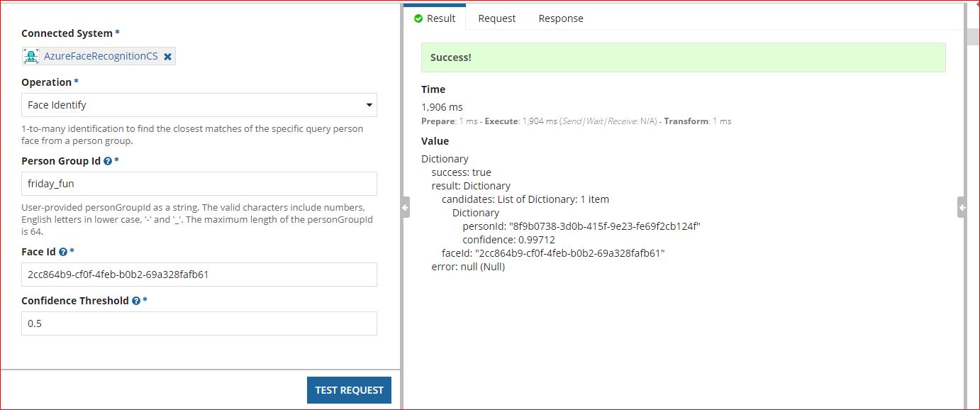980x410 pixels.
Task: Open help for Confidence Threshold
Action: [x=135, y=301]
